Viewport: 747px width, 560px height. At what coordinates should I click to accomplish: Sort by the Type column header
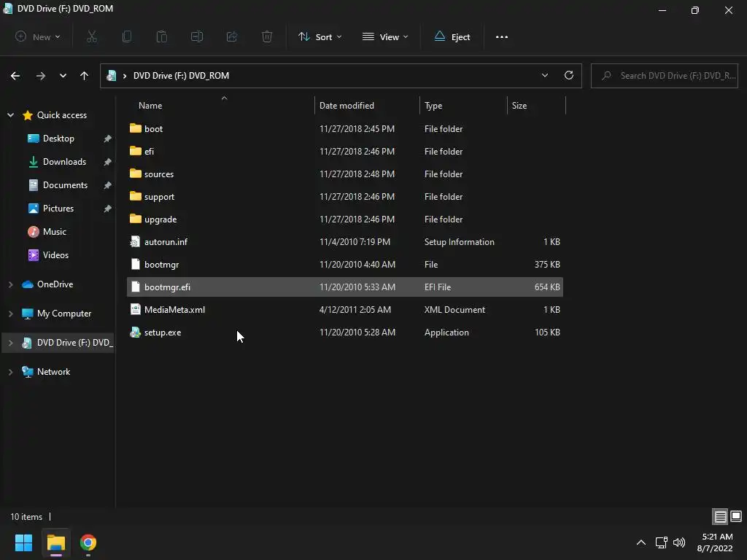pos(463,106)
